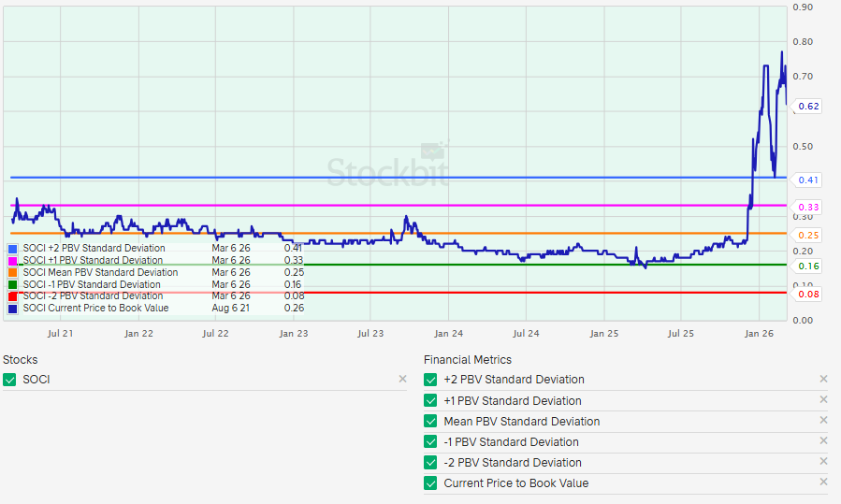Click the 0.08 red axis value label
Image resolution: width=841 pixels, height=504 pixels.
tap(808, 295)
